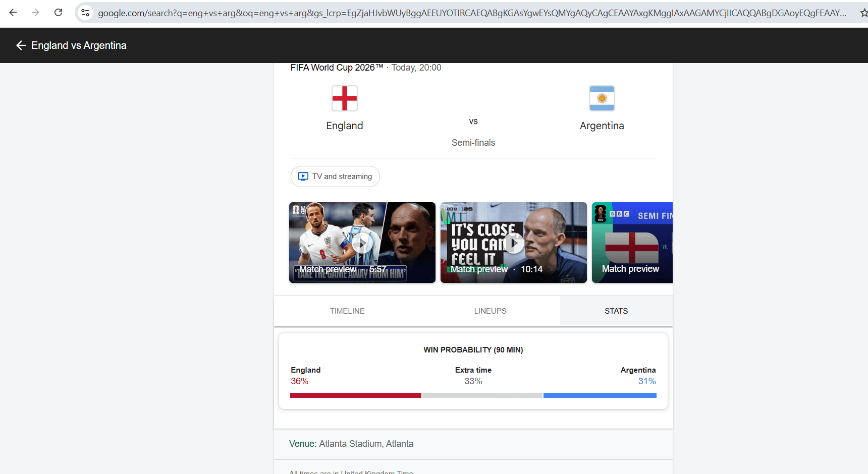Click the FIFA World Cup 2026 title
Screen dimensions: 868x474
(337, 68)
